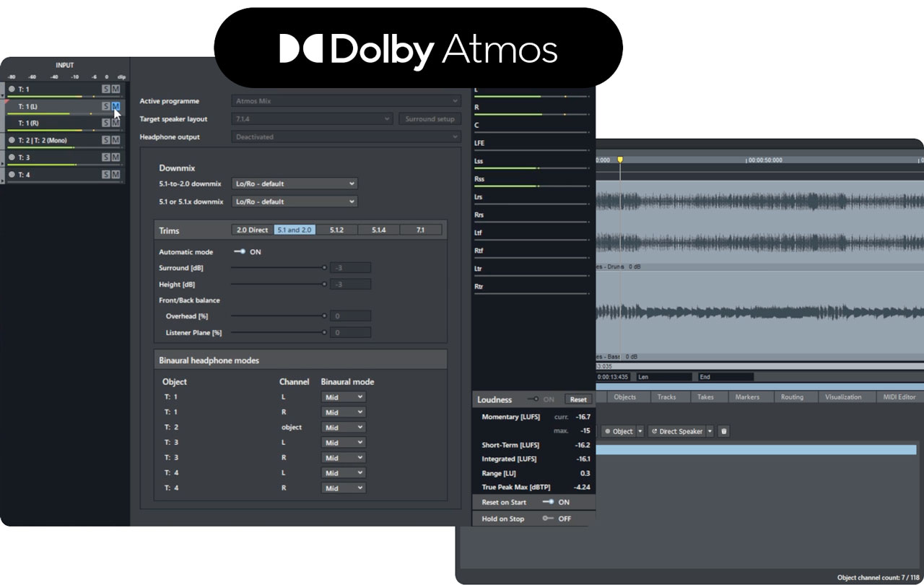Solo the T: 1 (R) channel

(x=106, y=123)
